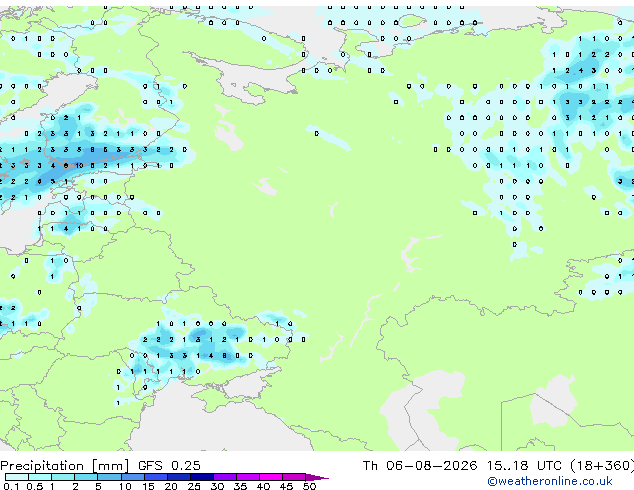Click the GFS 0.25 model label
Viewport: 634px width, 490px height.
coord(169,466)
